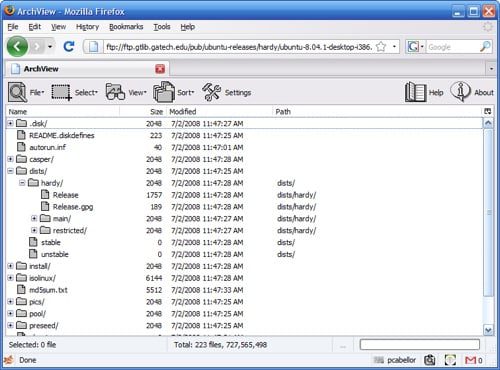Expand the casper/ folder
The height and width of the screenshot is (370, 500).
11,159
